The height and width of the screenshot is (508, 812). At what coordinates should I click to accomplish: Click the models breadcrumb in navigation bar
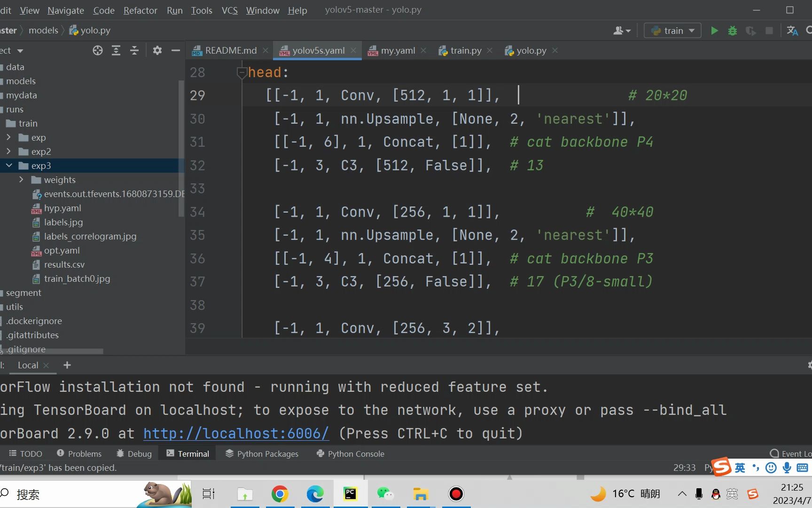pos(43,31)
